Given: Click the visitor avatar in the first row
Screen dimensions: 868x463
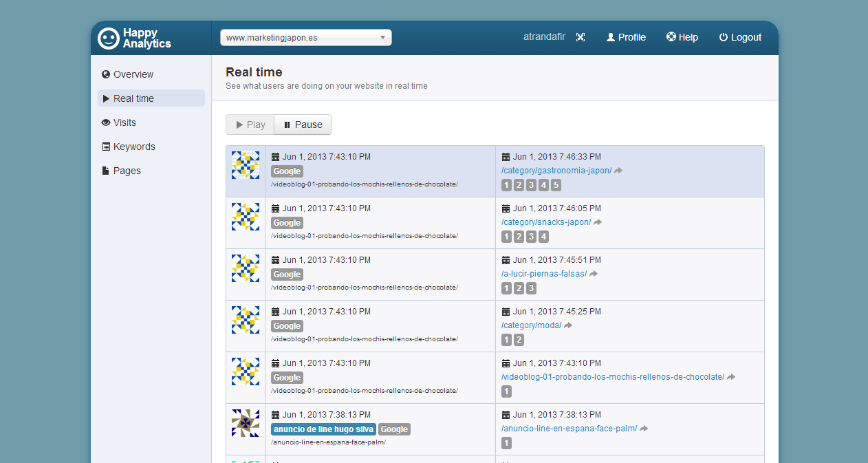Looking at the screenshot, I should pos(246,165).
